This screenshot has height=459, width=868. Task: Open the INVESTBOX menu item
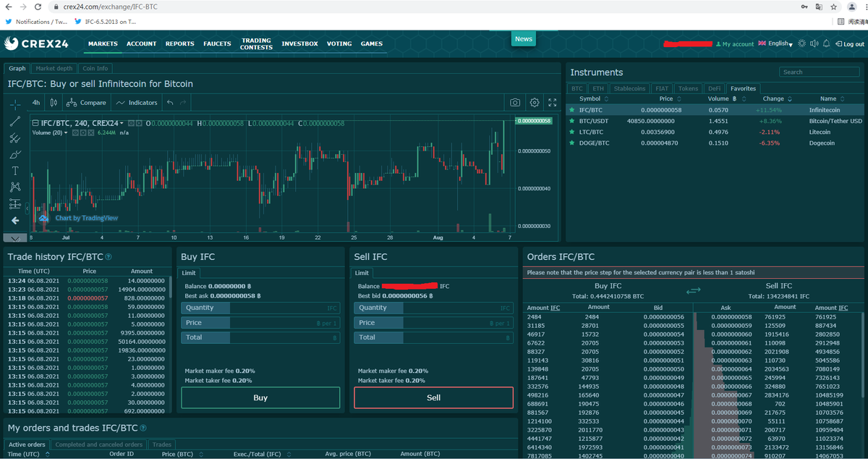pyautogui.click(x=299, y=43)
